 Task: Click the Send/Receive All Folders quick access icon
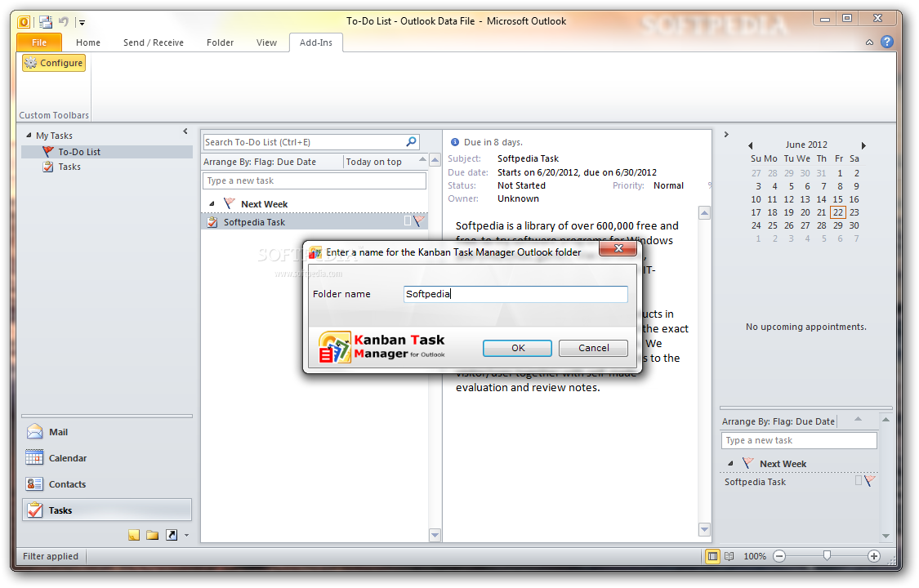tap(46, 22)
